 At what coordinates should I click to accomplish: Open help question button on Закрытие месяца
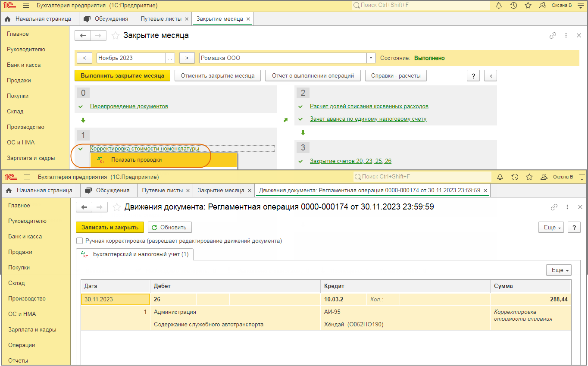tap(473, 76)
